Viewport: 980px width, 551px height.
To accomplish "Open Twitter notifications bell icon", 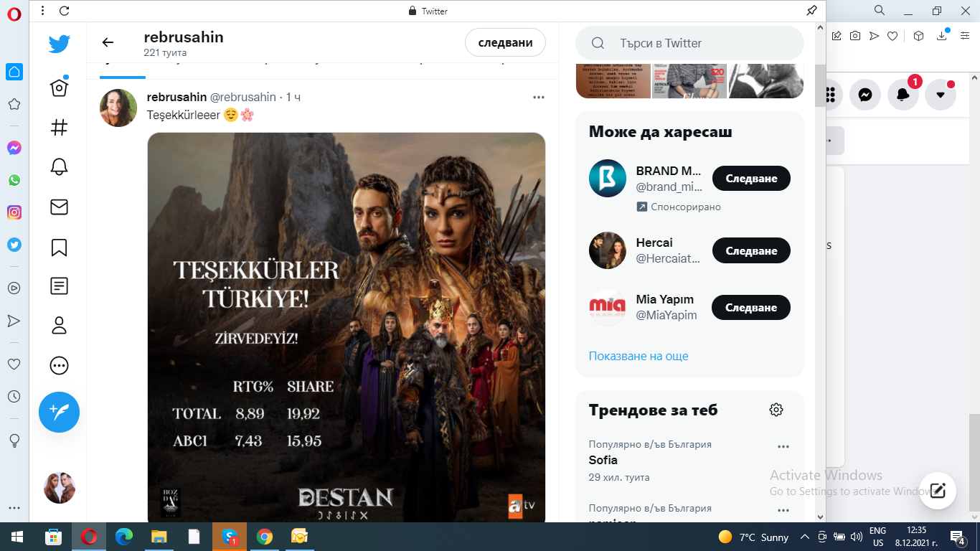I will 60,167.
